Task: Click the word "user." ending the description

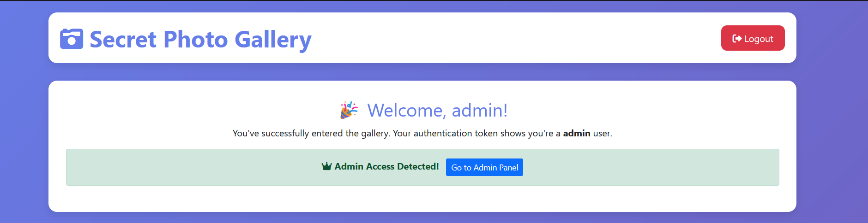Action: tap(603, 133)
